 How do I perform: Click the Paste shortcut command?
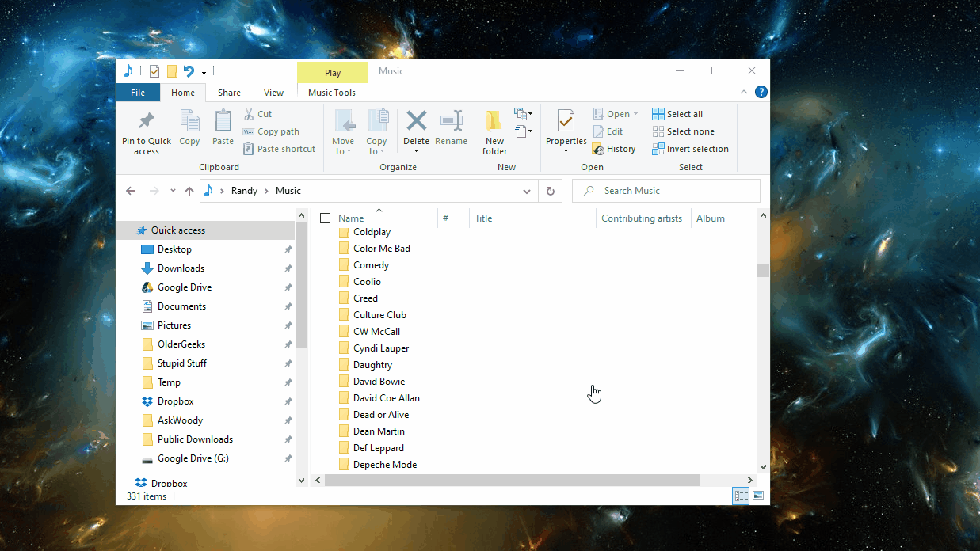[279, 149]
